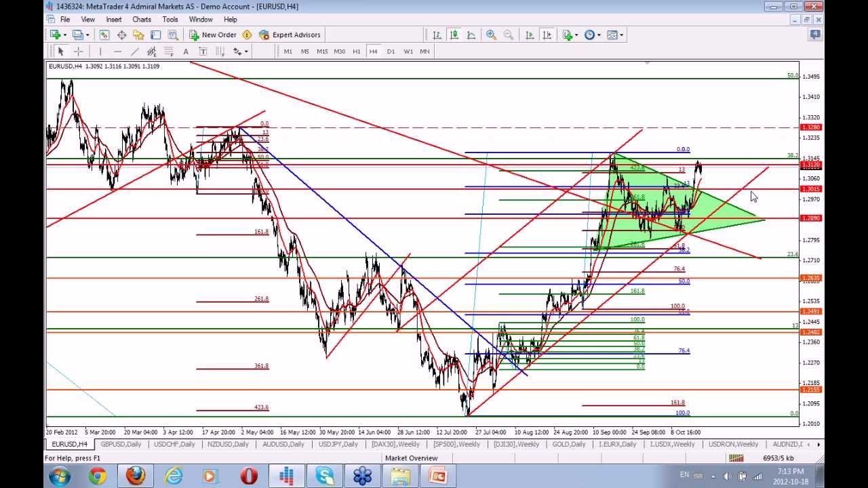Click the New Order button
The height and width of the screenshot is (488, 868).
[212, 35]
